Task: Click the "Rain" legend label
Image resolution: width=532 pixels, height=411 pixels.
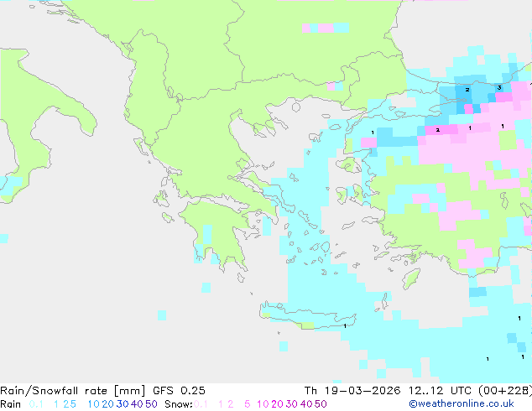Action: click(x=11, y=404)
